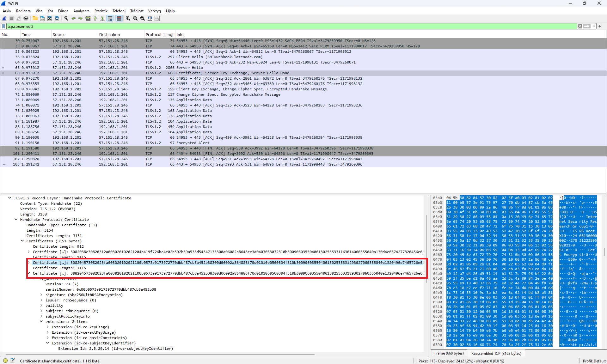
Task: Expand the signature (sha256WithRSAEncryption) node
Action: coord(41,295)
